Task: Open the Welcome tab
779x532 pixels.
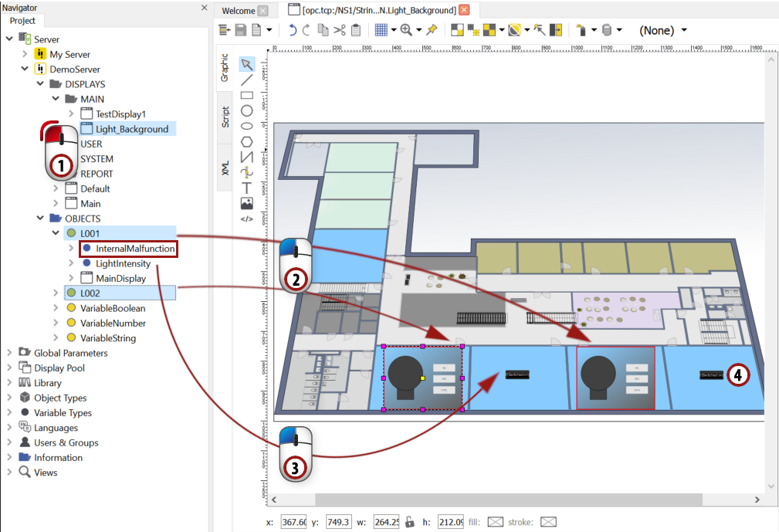Action: [x=240, y=12]
